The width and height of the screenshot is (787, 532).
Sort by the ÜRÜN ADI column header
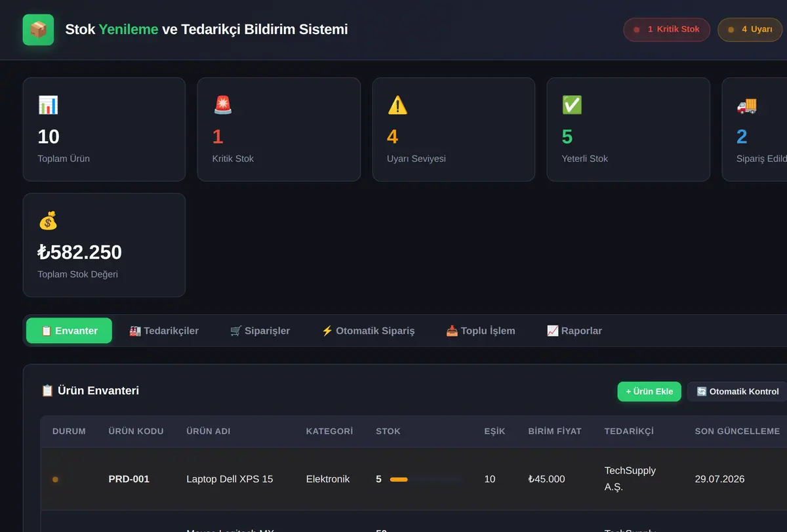coord(209,431)
